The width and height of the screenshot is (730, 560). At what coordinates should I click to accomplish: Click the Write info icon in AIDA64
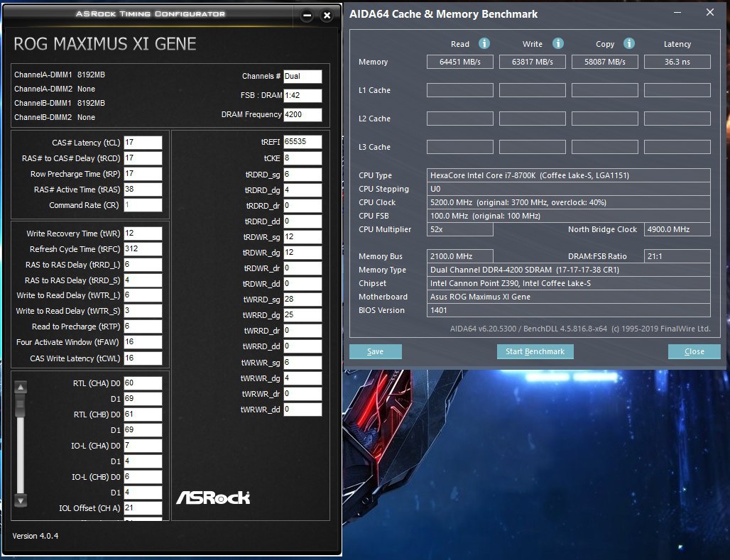coord(557,43)
